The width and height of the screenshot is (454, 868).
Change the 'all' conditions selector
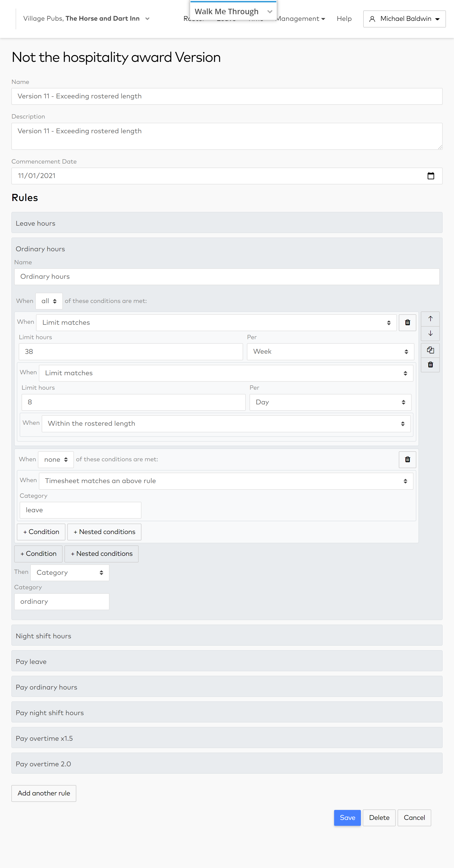pyautogui.click(x=49, y=301)
